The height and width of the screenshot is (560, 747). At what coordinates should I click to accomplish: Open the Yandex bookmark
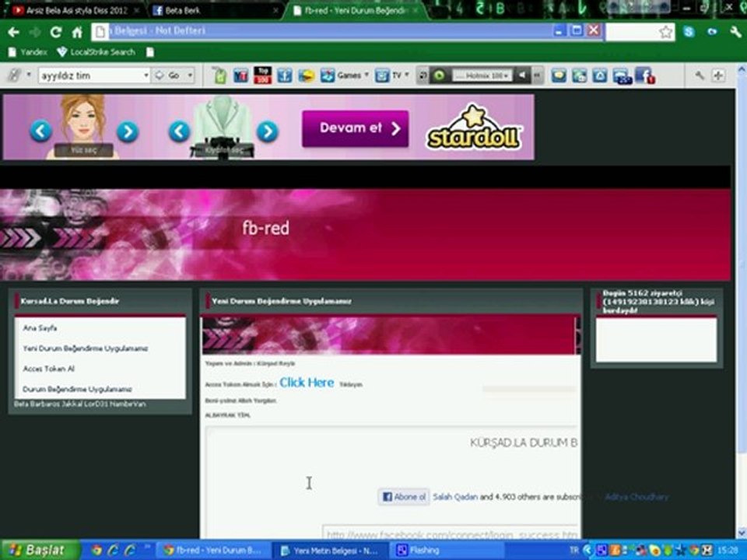click(27, 52)
